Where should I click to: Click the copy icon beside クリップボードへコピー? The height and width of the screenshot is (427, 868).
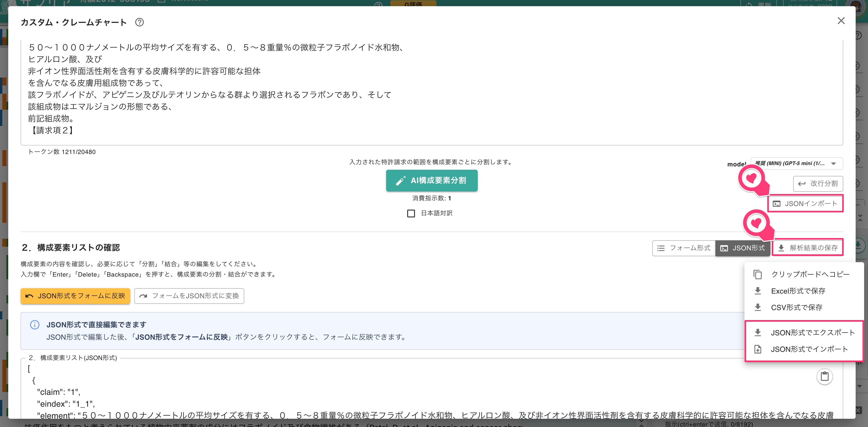pyautogui.click(x=758, y=274)
